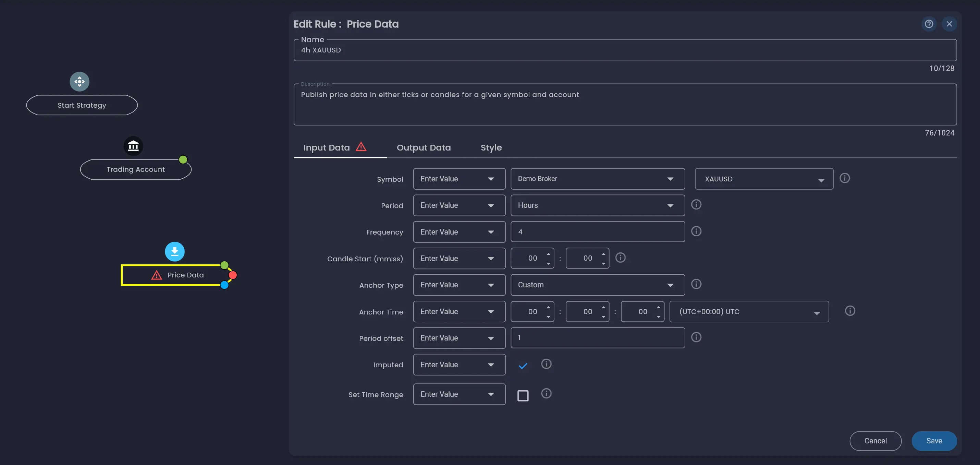Click the bank icon above Trading Account node

[133, 146]
